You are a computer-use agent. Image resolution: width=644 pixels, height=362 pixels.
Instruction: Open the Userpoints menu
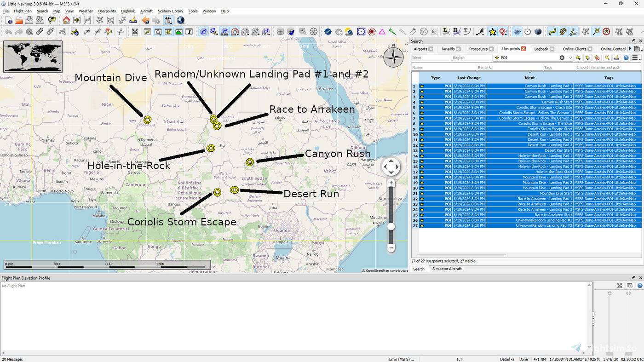(107, 11)
